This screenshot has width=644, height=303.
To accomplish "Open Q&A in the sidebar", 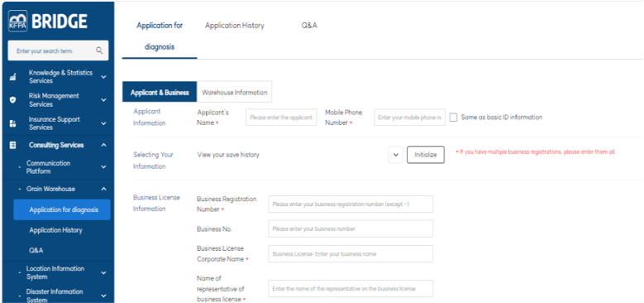I will [36, 250].
